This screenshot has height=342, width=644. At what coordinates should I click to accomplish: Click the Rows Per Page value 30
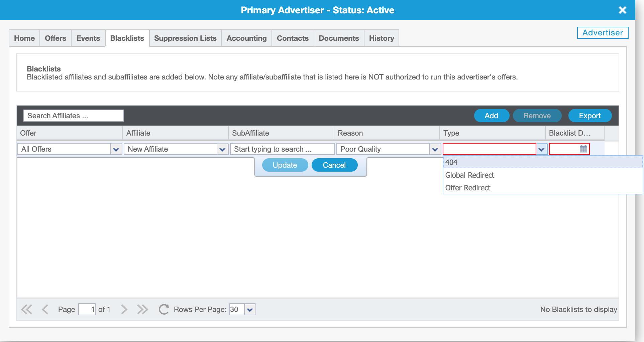coord(237,310)
